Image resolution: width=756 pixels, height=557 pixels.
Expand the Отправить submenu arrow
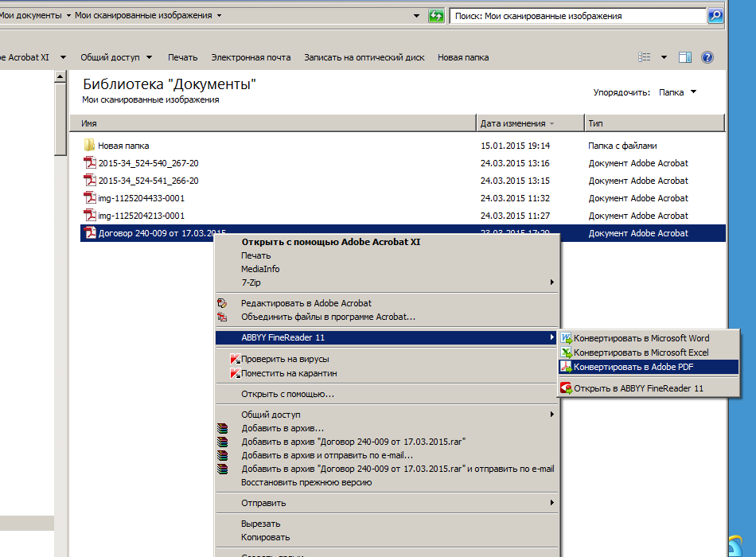[552, 503]
